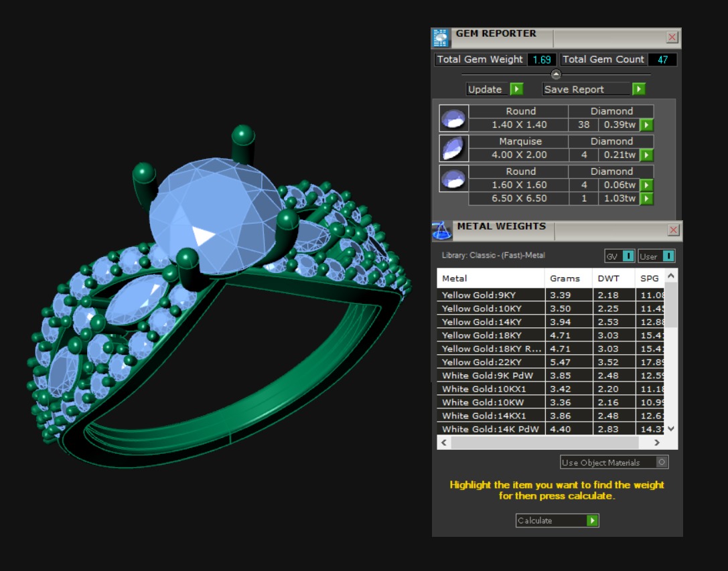Select the White Gold:10KW row
Viewport: 728px width, 571px height.
click(551, 403)
